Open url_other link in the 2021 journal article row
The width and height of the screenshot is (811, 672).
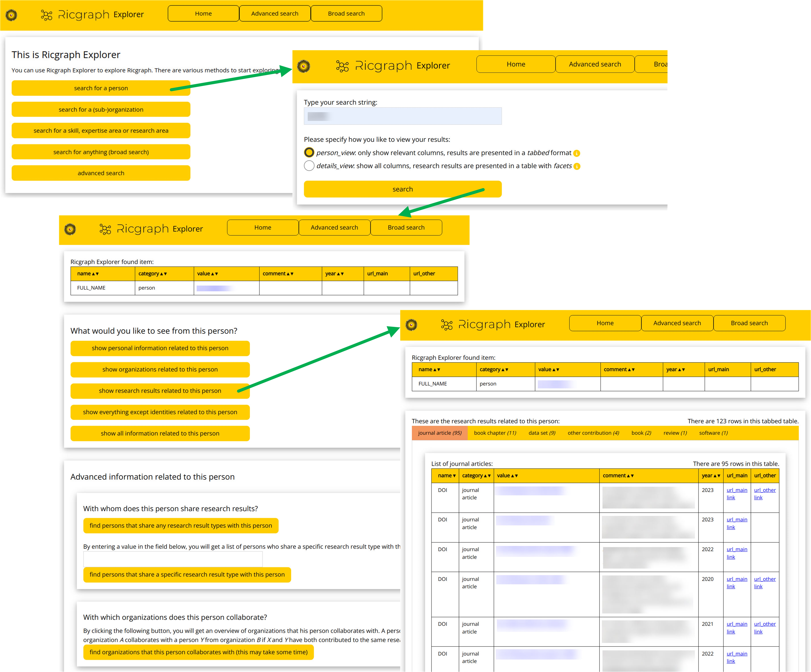pos(765,628)
